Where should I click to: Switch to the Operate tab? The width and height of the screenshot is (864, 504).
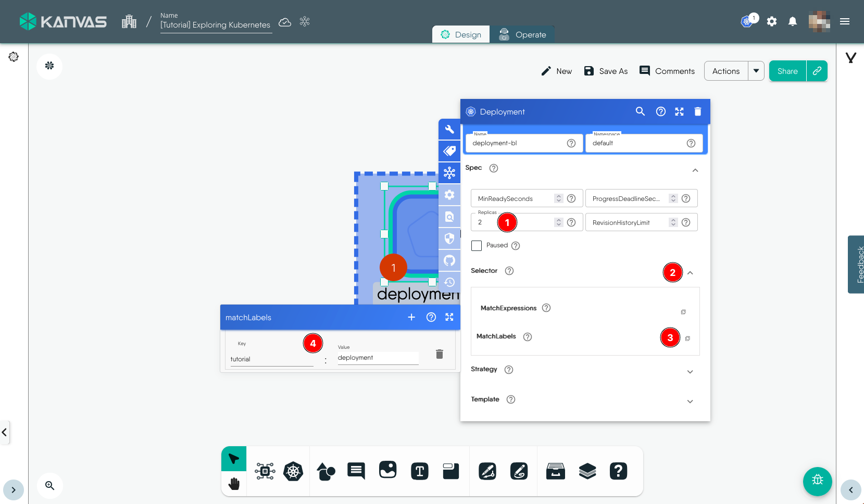(522, 35)
